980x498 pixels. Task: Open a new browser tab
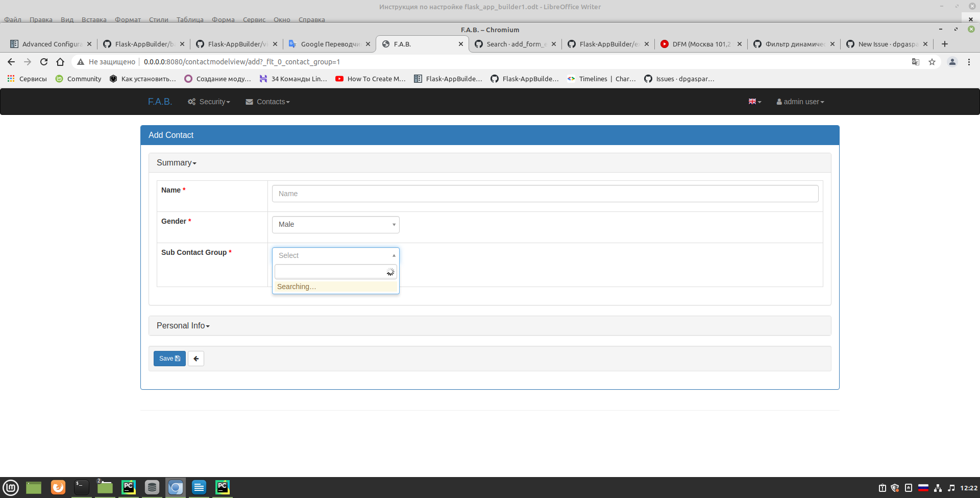tap(945, 44)
